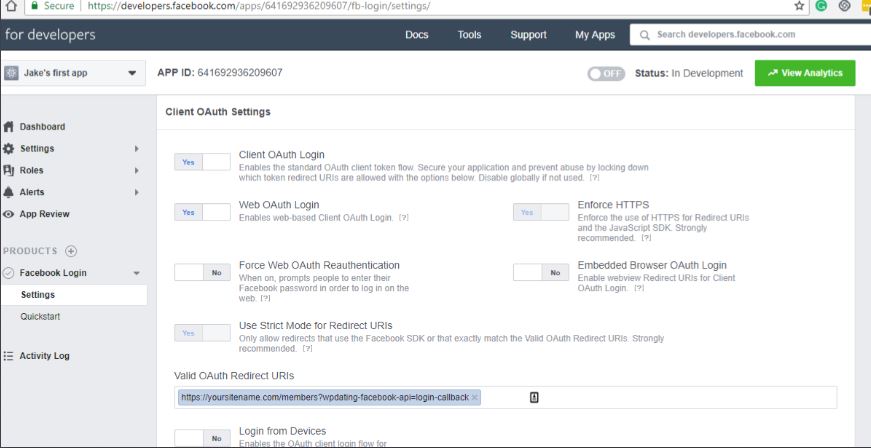Click the app atom icon beside Jake's first app
871x448 pixels.
click(x=12, y=73)
